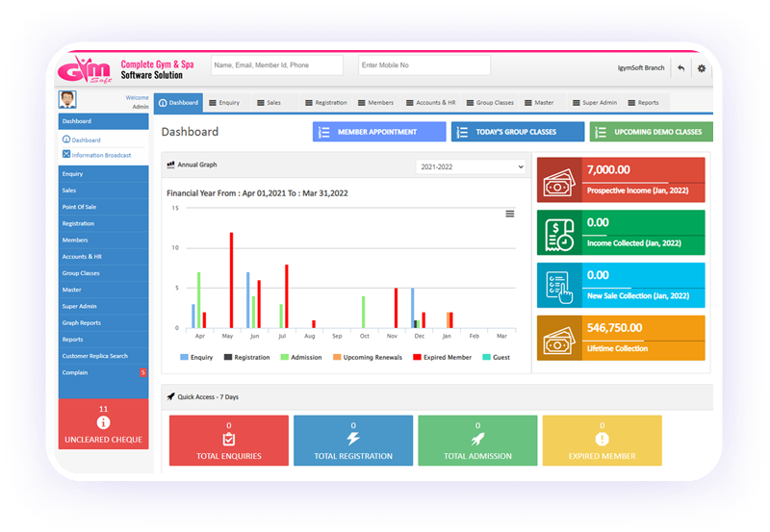Expand sidebar Enquiry menu
Viewport: 770px width, 532px height.
click(103, 174)
